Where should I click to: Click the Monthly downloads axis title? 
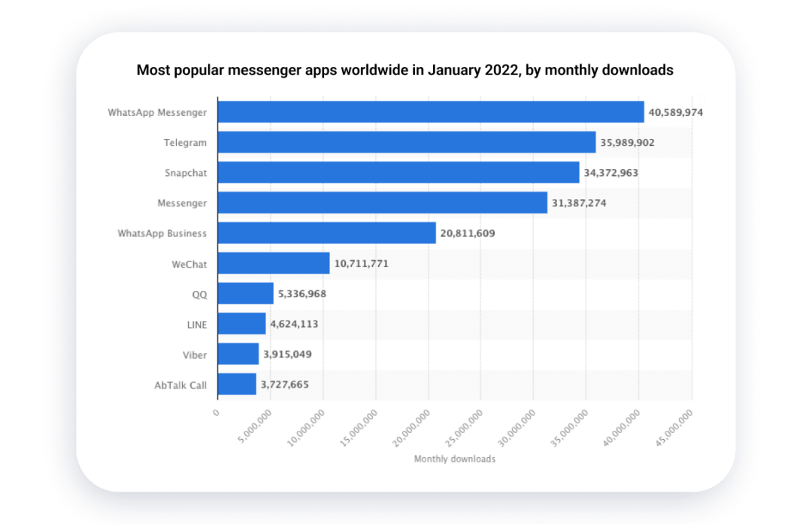[455, 458]
